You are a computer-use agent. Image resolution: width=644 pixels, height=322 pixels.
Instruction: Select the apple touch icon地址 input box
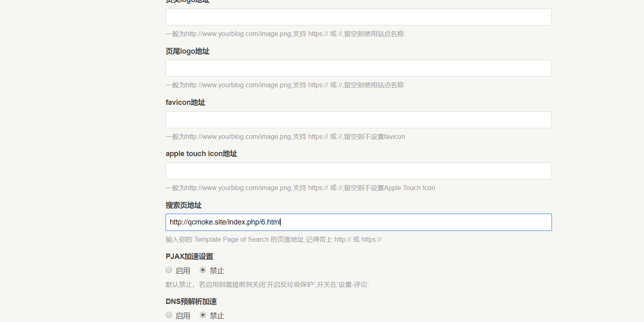click(358, 171)
